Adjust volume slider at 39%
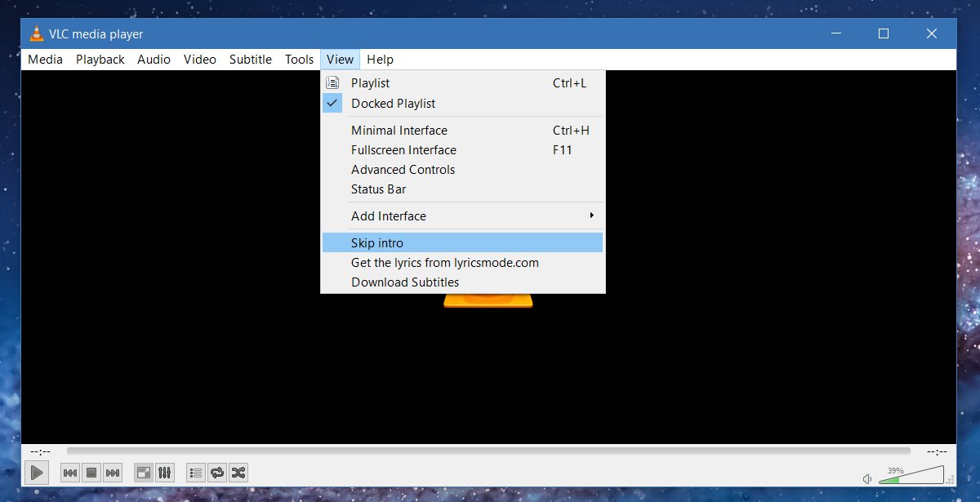Image resolution: width=980 pixels, height=502 pixels. (910, 475)
